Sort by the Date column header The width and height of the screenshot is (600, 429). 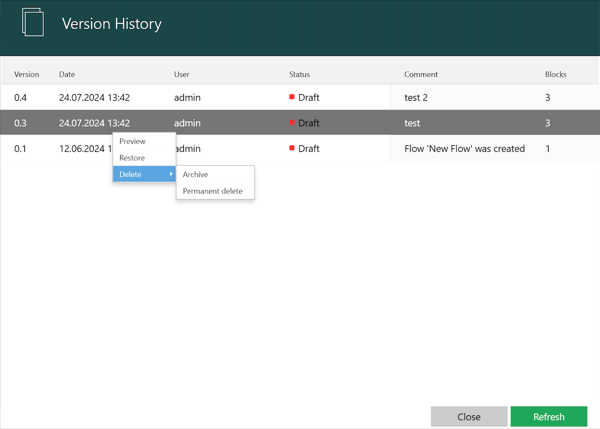click(67, 74)
